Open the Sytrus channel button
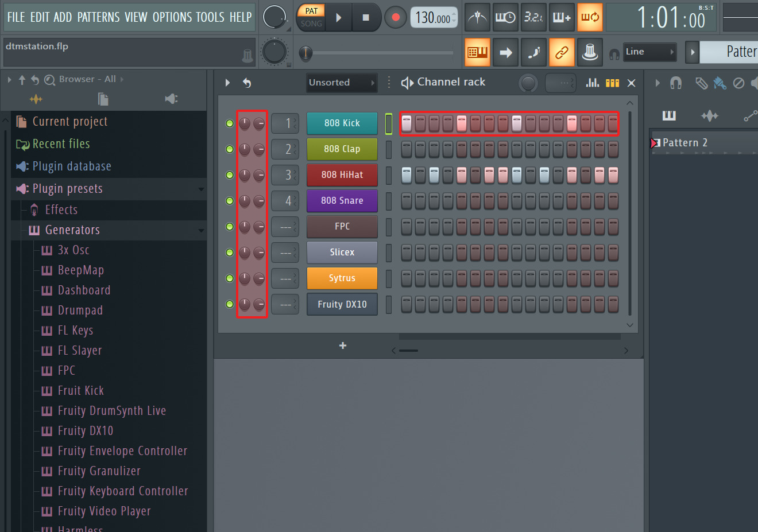 point(342,278)
